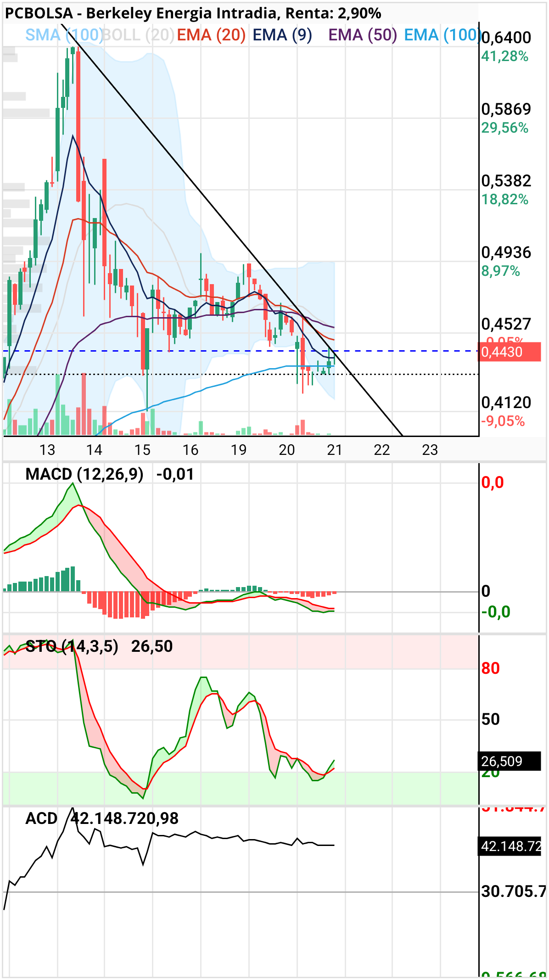Click the 0,4120 price axis label
Image resolution: width=549 pixels, height=980 pixels.
[506, 403]
